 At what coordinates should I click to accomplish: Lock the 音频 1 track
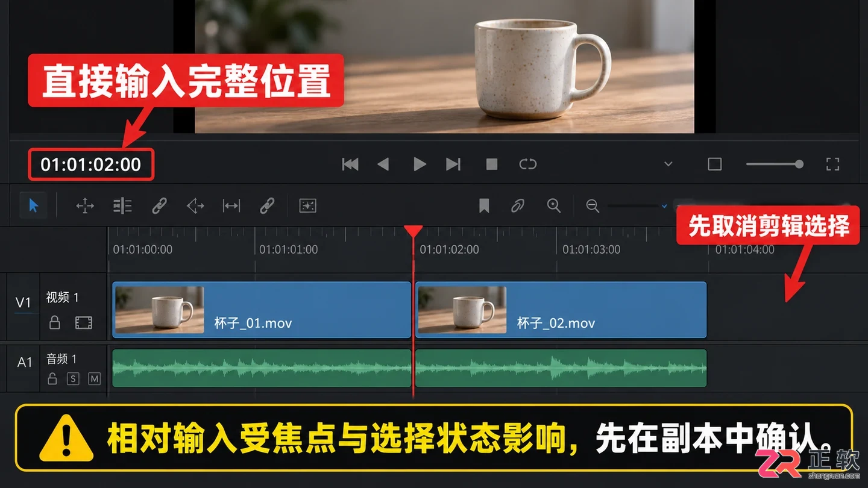tap(52, 379)
